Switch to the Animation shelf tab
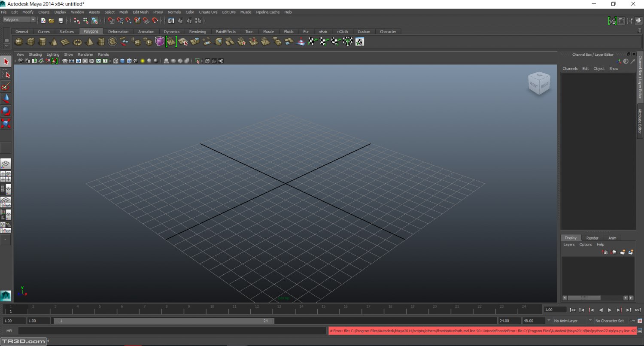644x346 pixels. [146, 31]
